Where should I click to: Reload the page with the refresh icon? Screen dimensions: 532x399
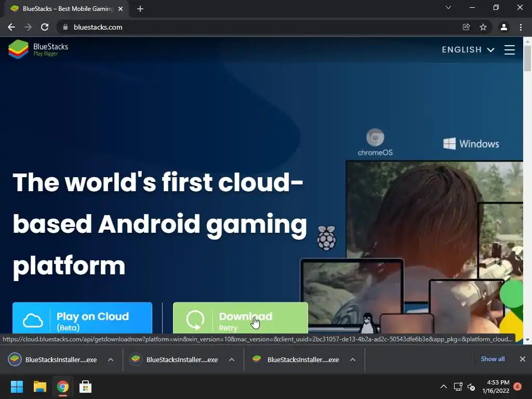point(45,27)
